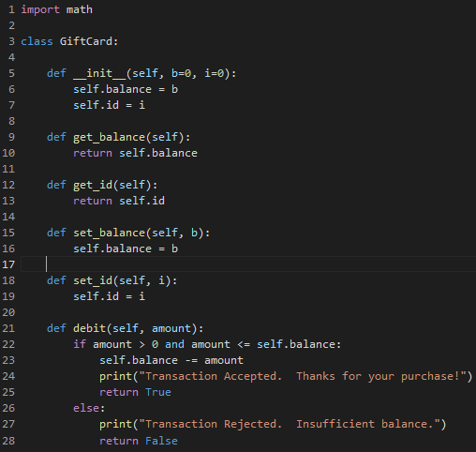Image resolution: width=476 pixels, height=452 pixels.
Task: Click the 'get_id' method name
Action: (93, 185)
